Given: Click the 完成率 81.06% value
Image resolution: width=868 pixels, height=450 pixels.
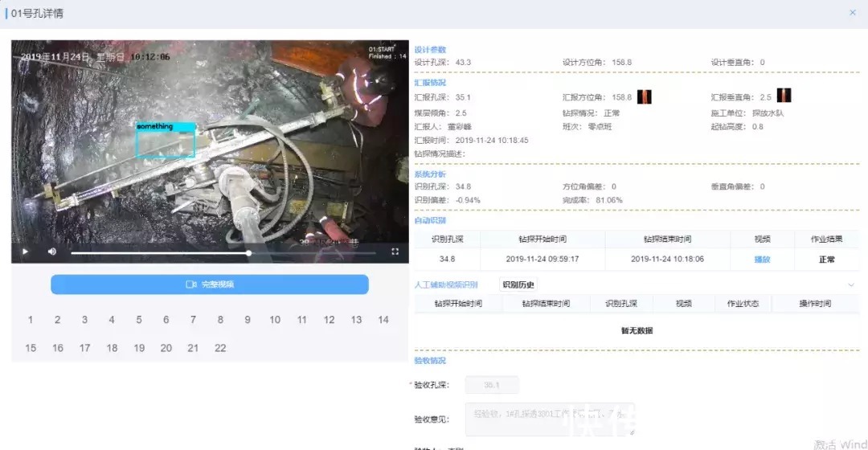Looking at the screenshot, I should [x=609, y=200].
